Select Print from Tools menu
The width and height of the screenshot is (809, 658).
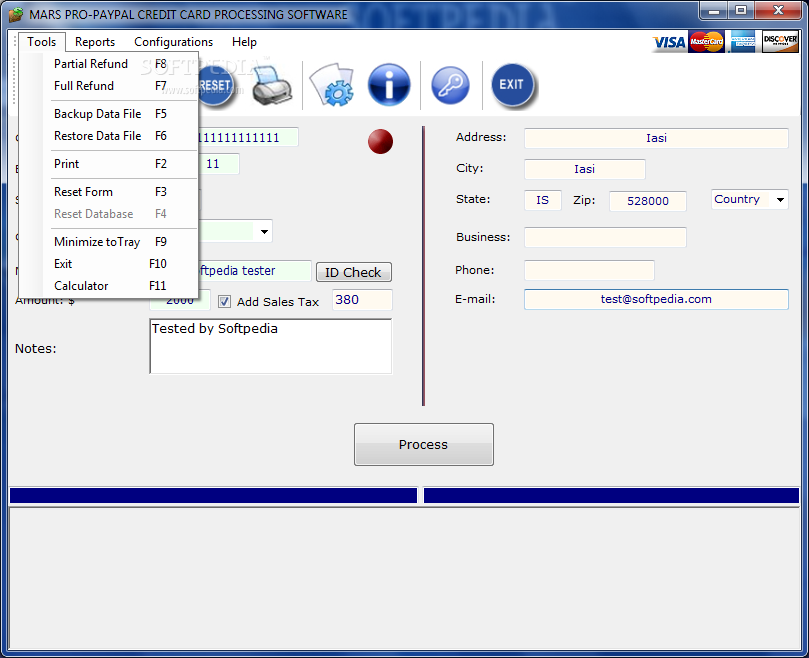coord(108,164)
